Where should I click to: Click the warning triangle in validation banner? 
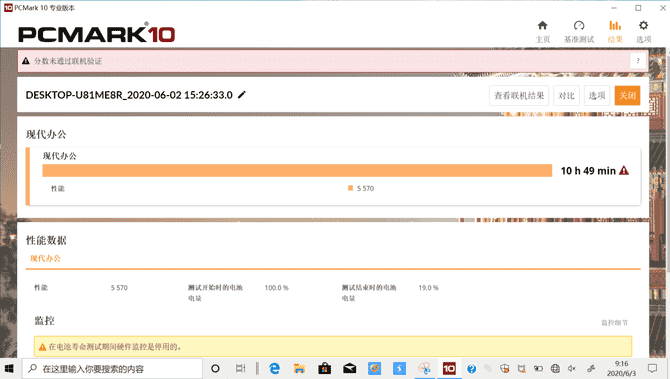point(26,61)
